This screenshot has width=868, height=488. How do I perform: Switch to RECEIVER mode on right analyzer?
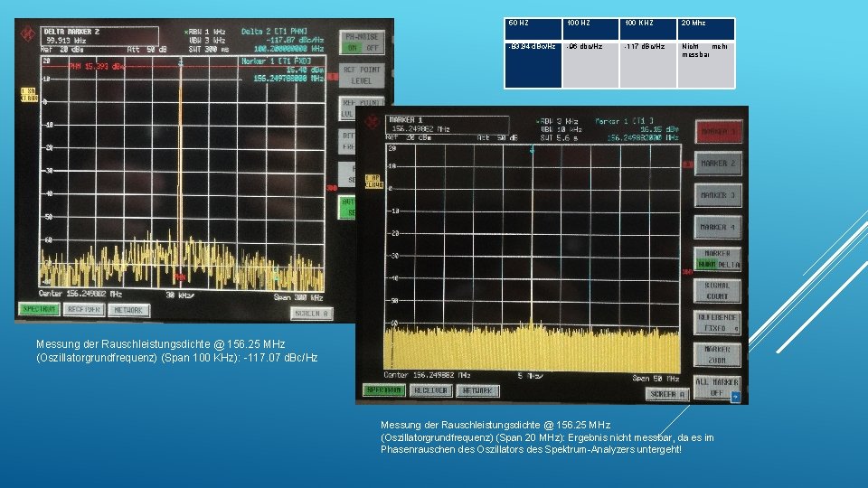click(430, 390)
